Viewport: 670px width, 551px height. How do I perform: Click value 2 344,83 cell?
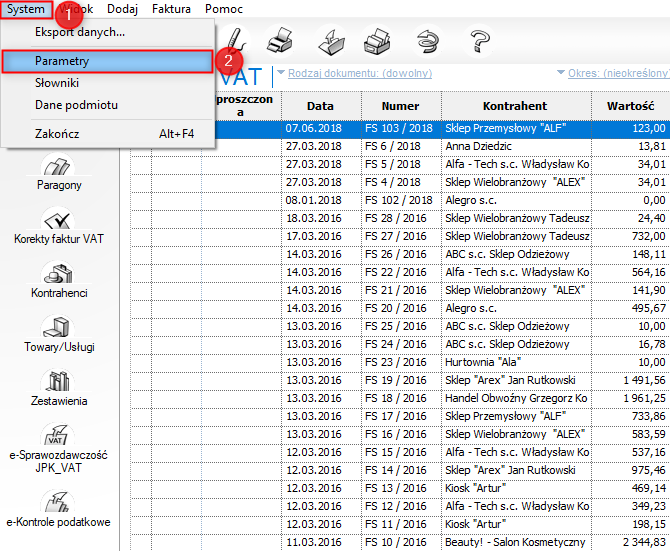[x=631, y=542]
